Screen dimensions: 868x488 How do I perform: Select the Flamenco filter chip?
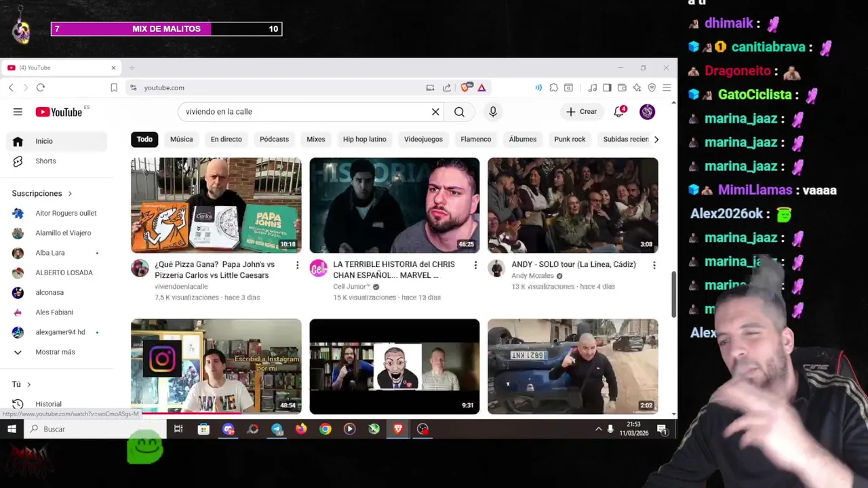[475, 139]
